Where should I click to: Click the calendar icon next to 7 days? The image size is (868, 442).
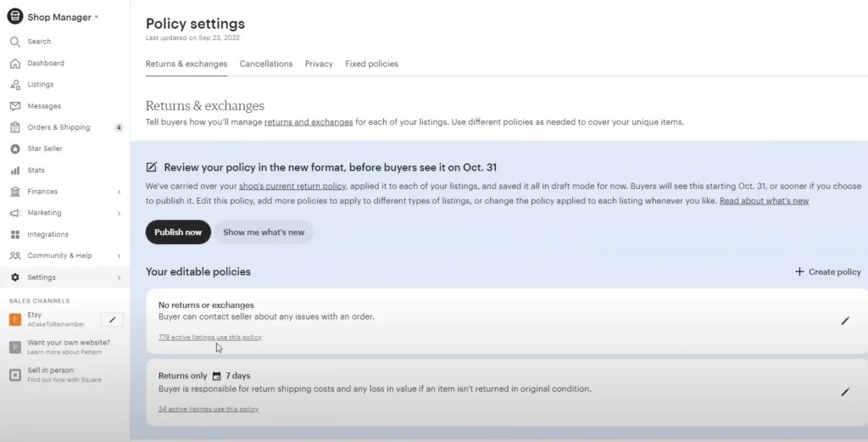[x=216, y=376]
